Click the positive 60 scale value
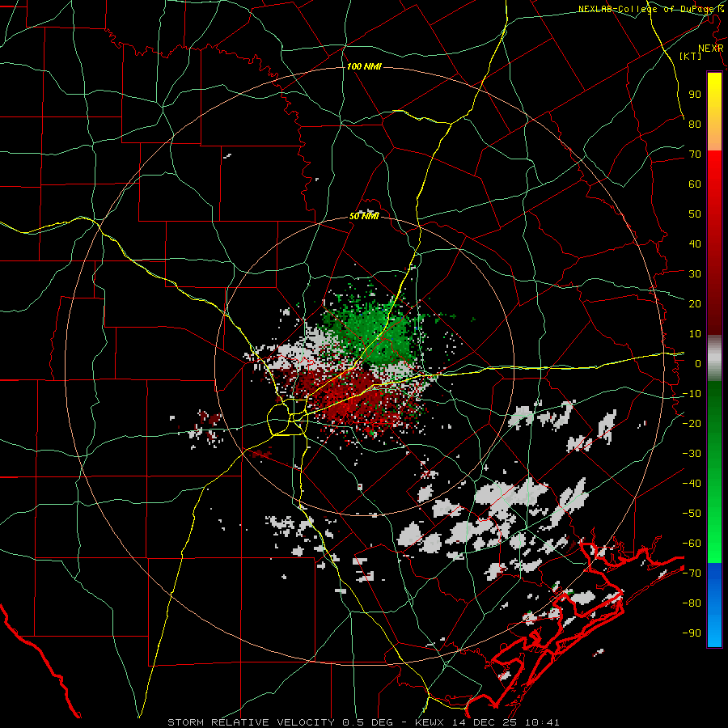Screen dimensions: 728x728 click(695, 184)
